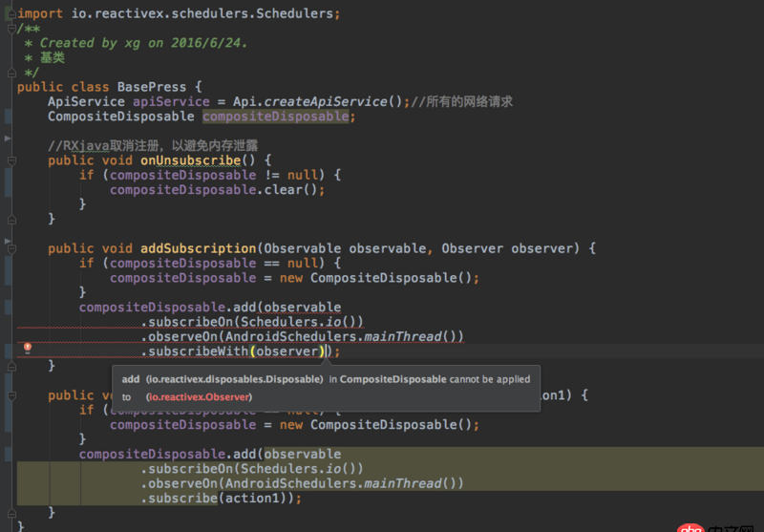Click the onUnsubscribe method name
The image size is (764, 532).
pos(190,160)
